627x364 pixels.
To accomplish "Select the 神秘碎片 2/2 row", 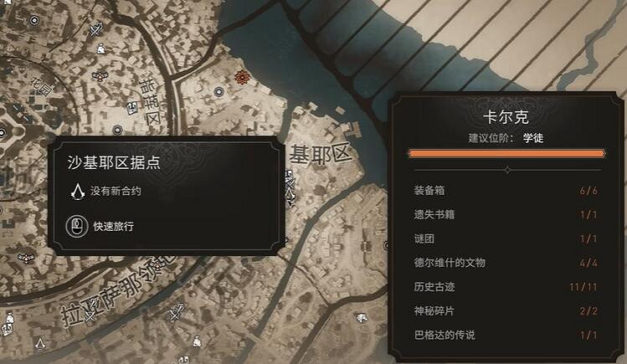I will 506,310.
